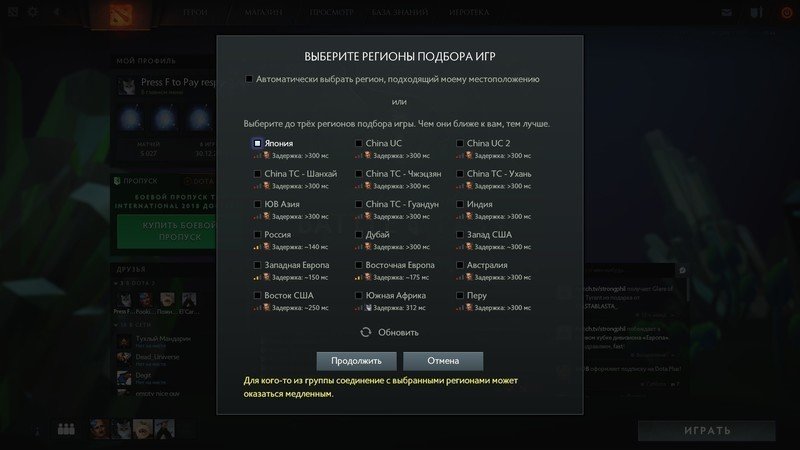800x450 pixels.
Task: Open the МАГАЗИН menu tab
Action: click(x=264, y=12)
